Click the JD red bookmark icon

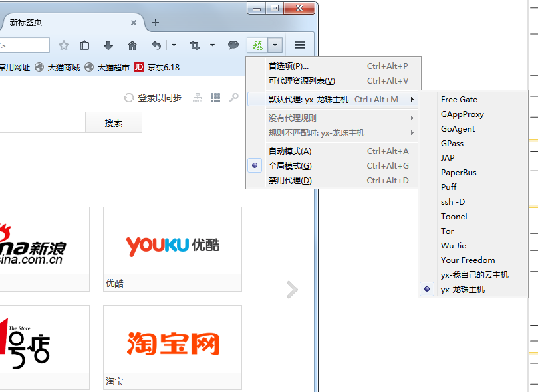click(138, 67)
